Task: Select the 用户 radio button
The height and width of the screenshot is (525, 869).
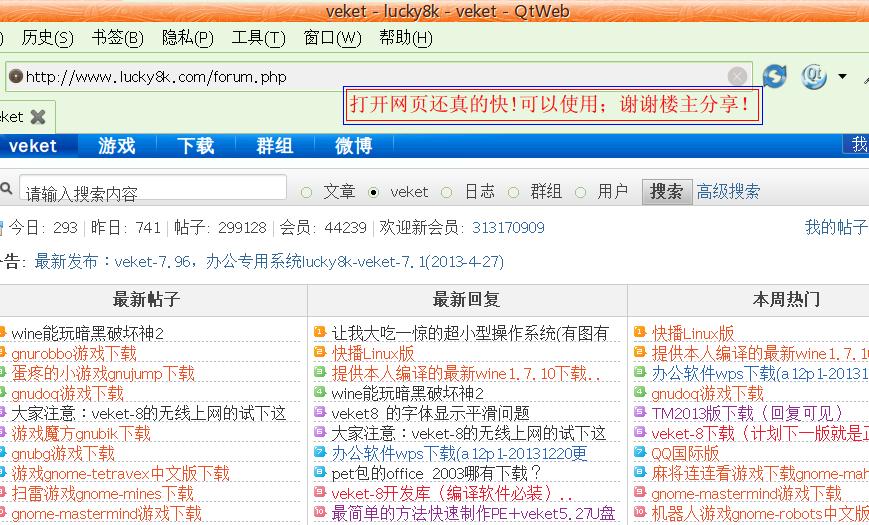Action: click(580, 192)
